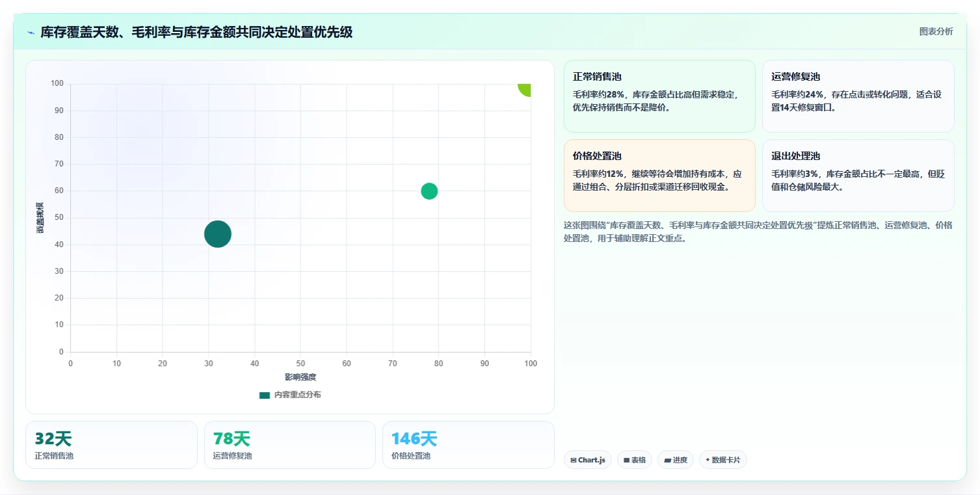
Task: Click the lightning icon beside the title
Action: pyautogui.click(x=31, y=33)
